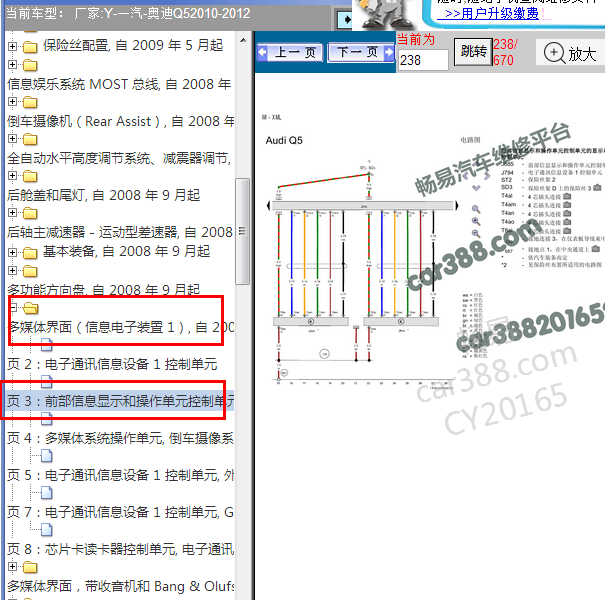Click the left double chevron on the diagram
The width and height of the screenshot is (605, 600).
coord(466,176)
